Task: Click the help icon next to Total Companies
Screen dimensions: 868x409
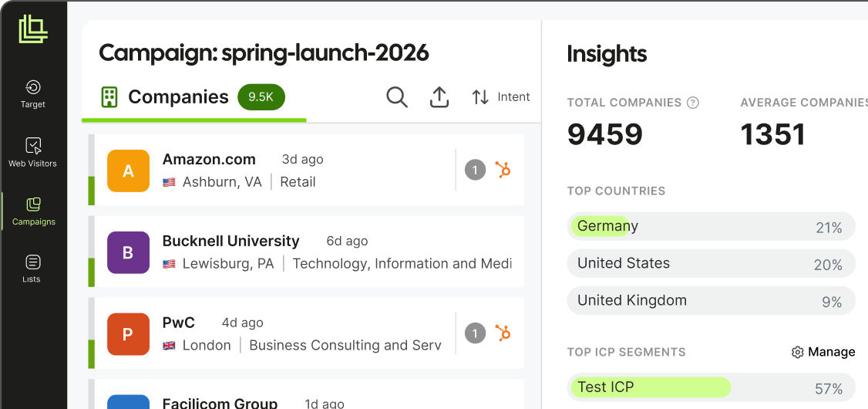Action: [x=692, y=103]
